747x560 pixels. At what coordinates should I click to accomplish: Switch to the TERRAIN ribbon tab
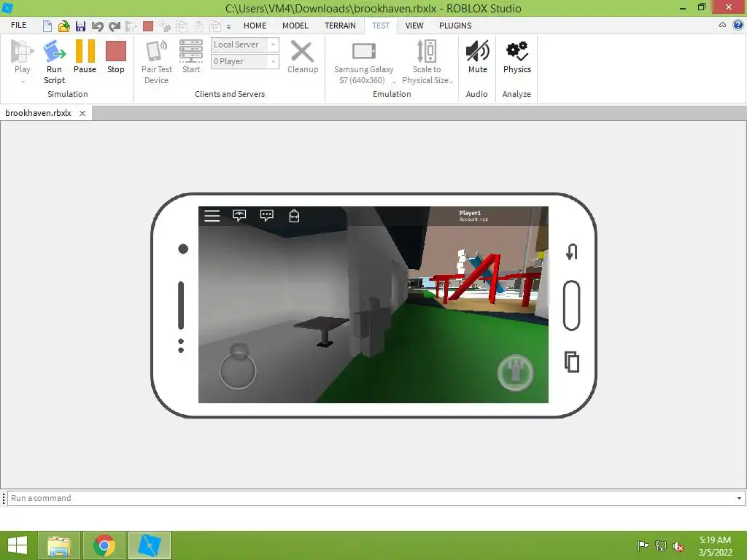[x=340, y=26]
